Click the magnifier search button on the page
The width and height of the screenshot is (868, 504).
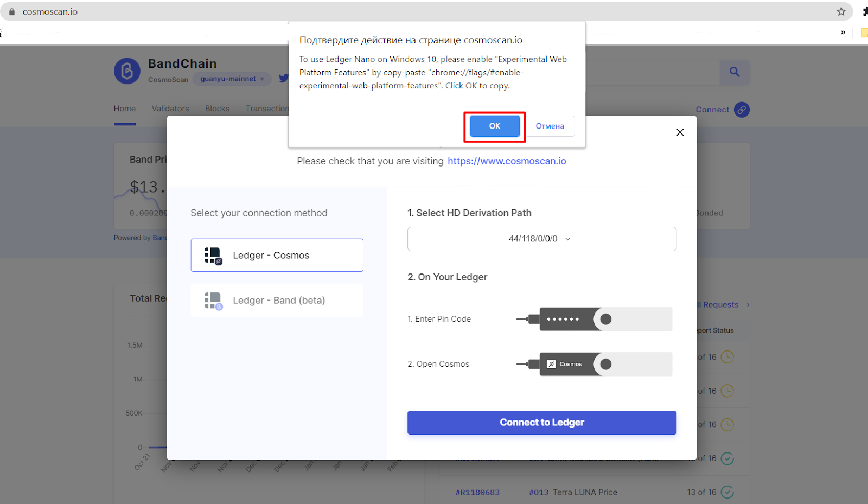(735, 72)
